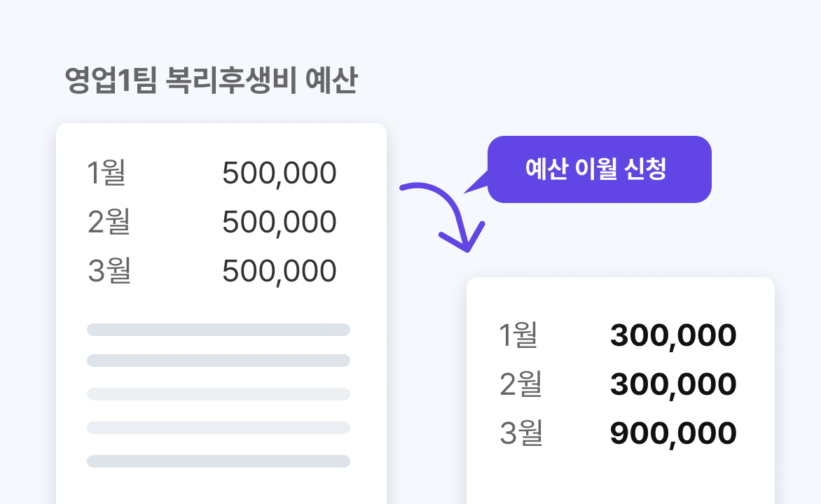Click the bold 900,000 amount
Image resolution: width=821 pixels, height=504 pixels.
coord(673,434)
